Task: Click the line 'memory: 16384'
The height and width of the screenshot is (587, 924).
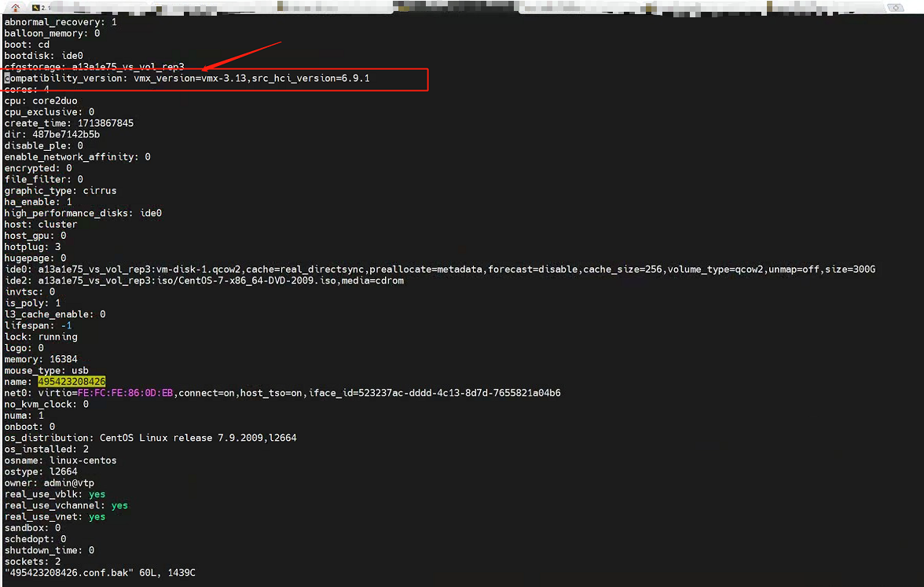Action: tap(41, 359)
